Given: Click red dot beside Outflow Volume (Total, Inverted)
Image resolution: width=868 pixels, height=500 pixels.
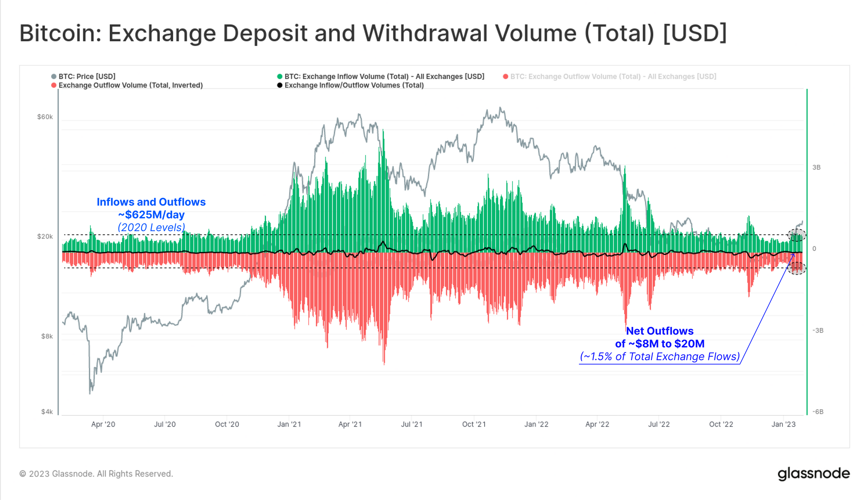Looking at the screenshot, I should [x=54, y=85].
